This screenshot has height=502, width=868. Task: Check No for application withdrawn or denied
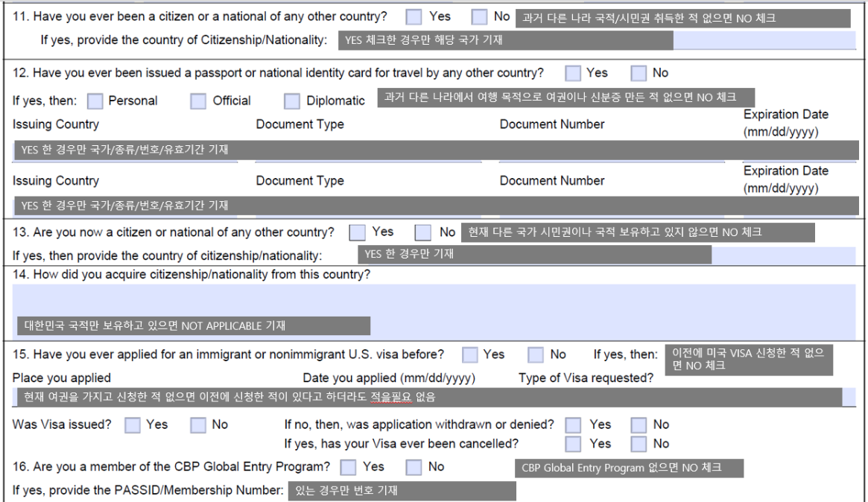pos(639,425)
